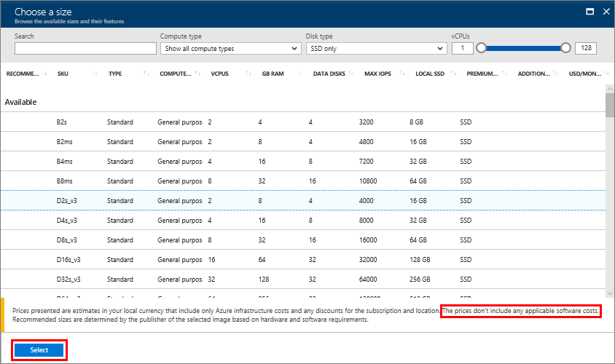
Task: Maximize the Choose a size panel
Action: click(589, 12)
